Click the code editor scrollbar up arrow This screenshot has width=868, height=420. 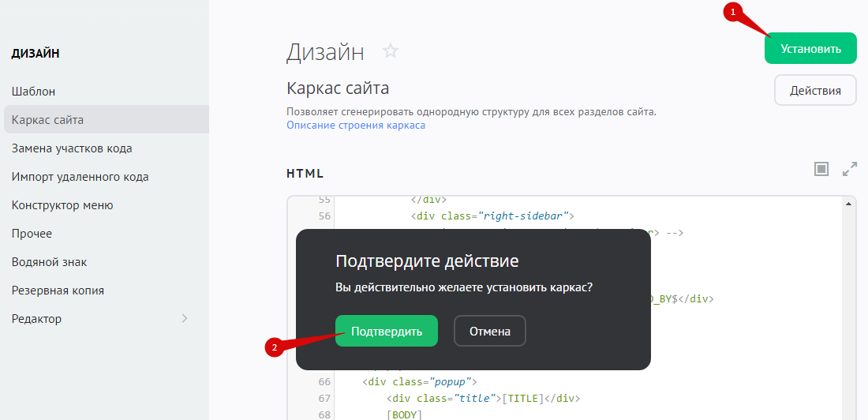(849, 203)
